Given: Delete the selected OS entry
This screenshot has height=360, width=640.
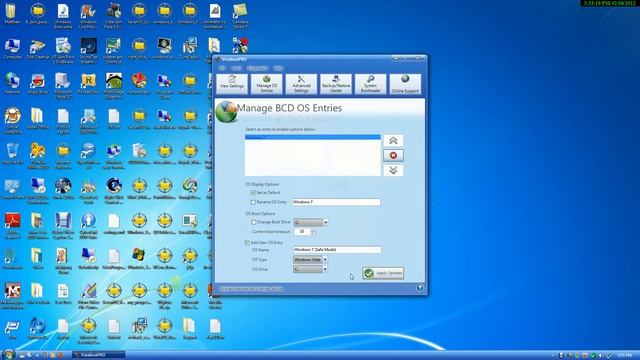Looking at the screenshot, I should pos(393,156).
